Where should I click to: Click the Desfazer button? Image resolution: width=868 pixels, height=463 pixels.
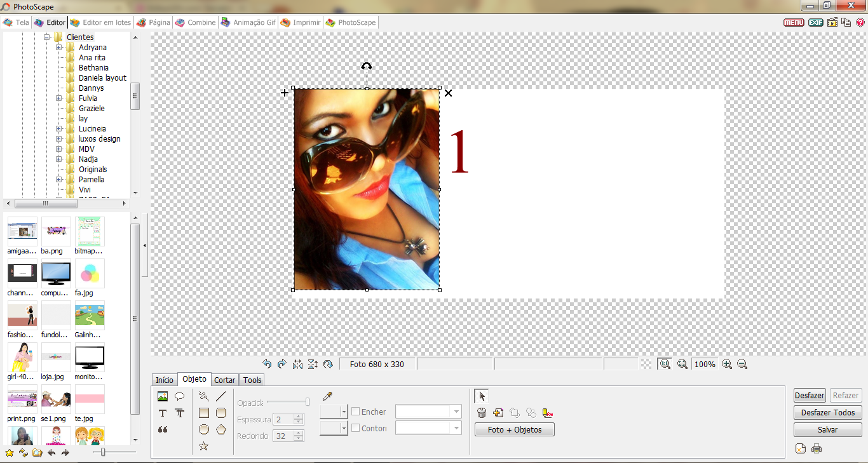coord(810,395)
